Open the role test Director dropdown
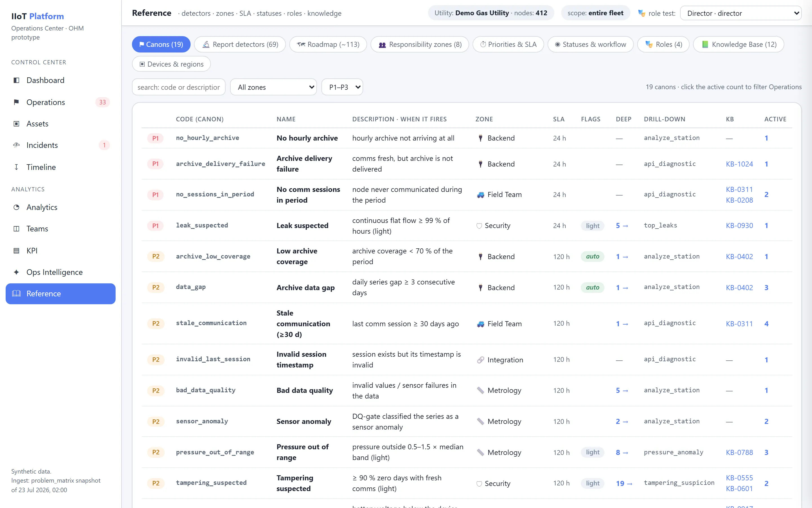The width and height of the screenshot is (812, 508). 741,14
